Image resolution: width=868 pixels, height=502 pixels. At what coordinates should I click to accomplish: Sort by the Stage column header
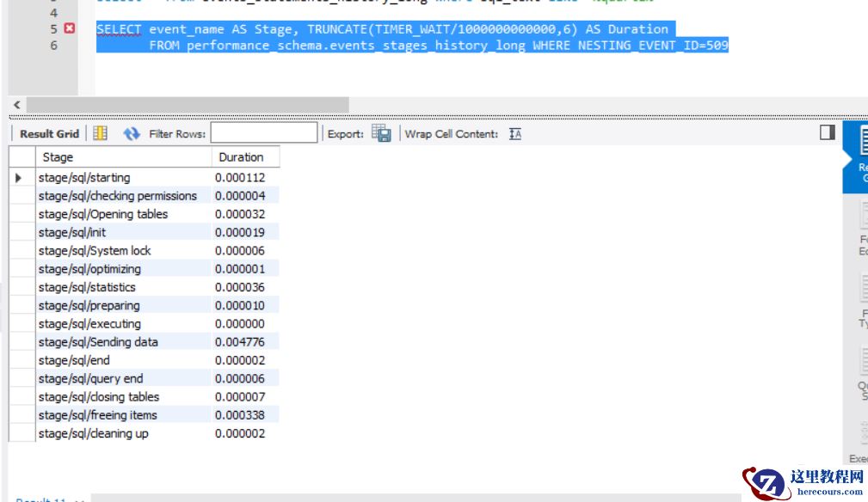point(123,157)
